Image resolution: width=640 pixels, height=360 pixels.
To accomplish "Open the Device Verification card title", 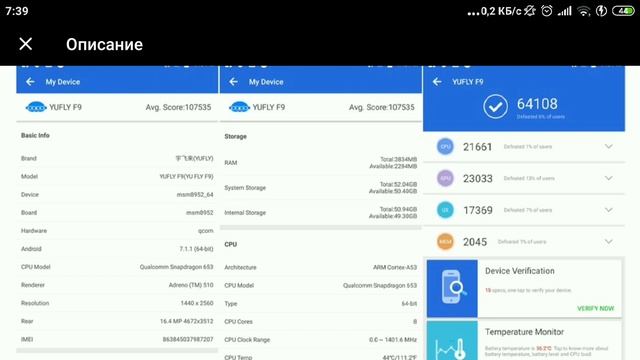I will click(520, 271).
